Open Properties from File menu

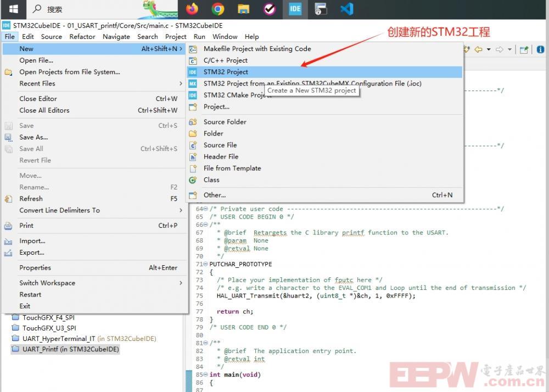click(x=95, y=268)
